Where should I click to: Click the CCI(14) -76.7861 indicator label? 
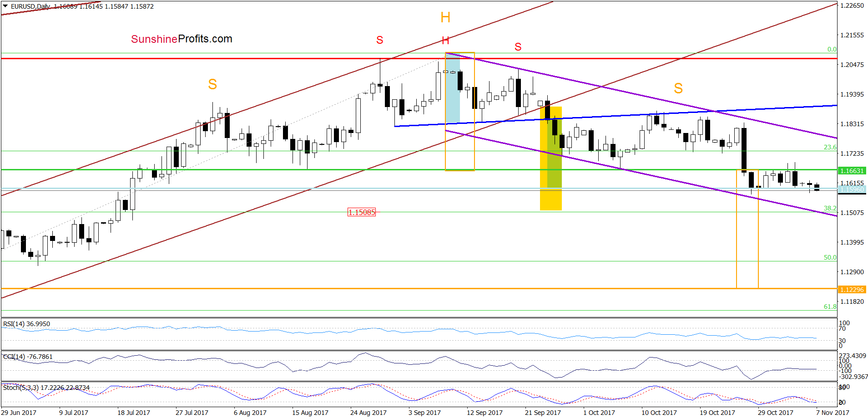28,357
